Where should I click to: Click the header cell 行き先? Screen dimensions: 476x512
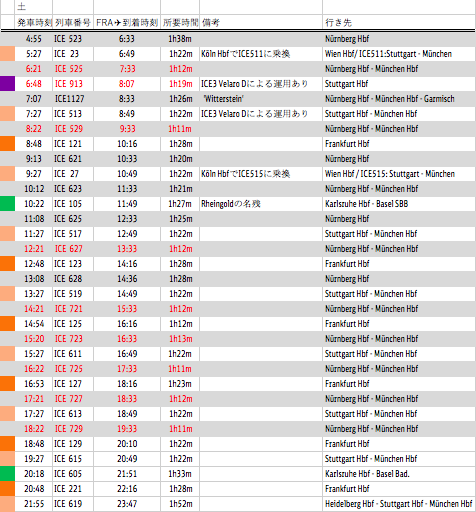click(399, 22)
